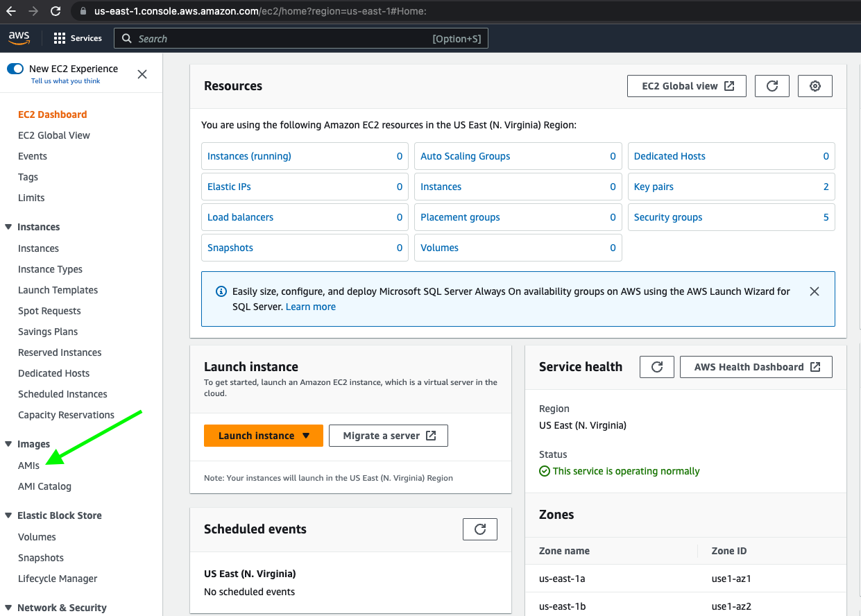The height and width of the screenshot is (616, 861).
Task: Open the Services grid menu
Action: click(78, 38)
